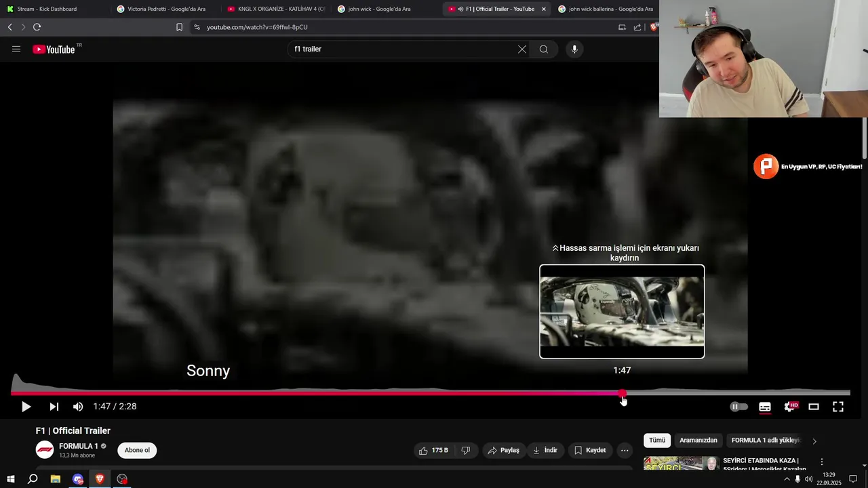Open the Windows notification center

coord(853,479)
